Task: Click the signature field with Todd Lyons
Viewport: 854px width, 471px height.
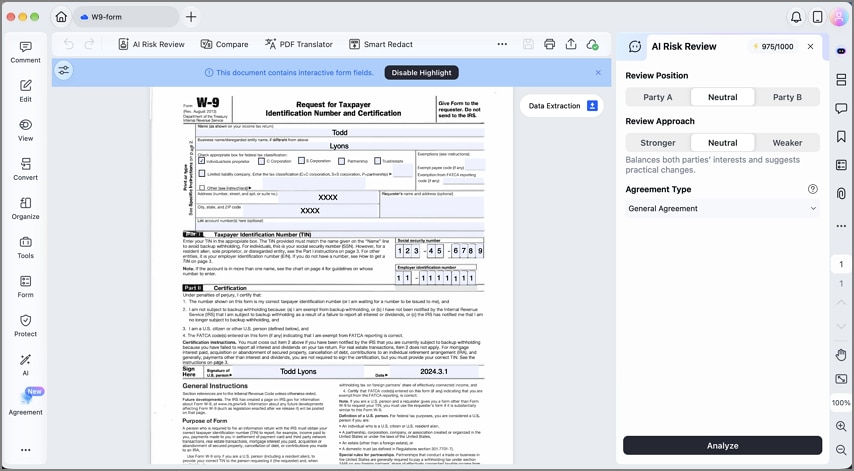Action: [298, 371]
